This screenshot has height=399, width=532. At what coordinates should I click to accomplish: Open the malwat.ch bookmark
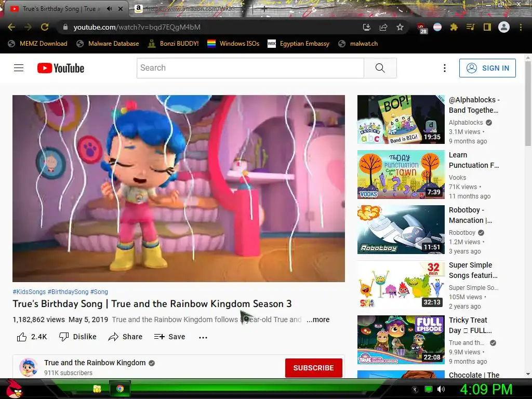[x=357, y=44]
